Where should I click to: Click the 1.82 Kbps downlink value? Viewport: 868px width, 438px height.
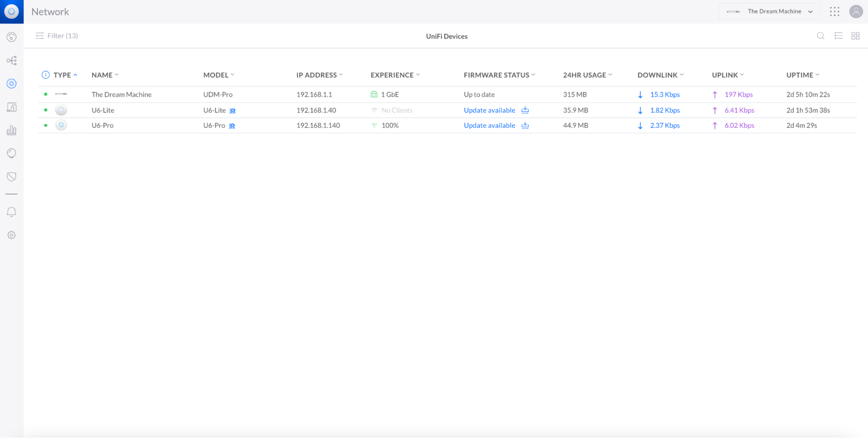click(665, 110)
